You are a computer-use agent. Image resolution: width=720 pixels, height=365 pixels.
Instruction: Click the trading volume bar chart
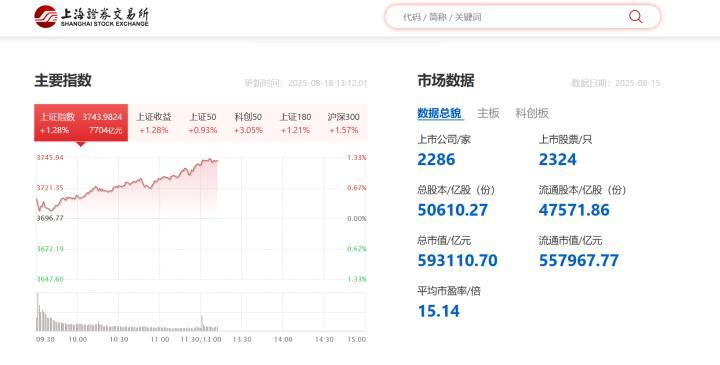[201, 312]
